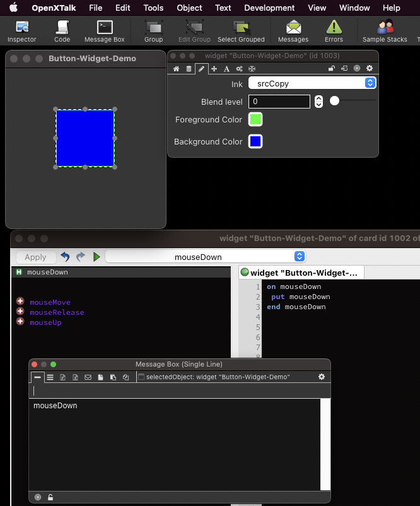Image resolution: width=420 pixels, height=506 pixels.
Task: Open the inspector Geometry (resize box) tab
Action: pos(252,69)
